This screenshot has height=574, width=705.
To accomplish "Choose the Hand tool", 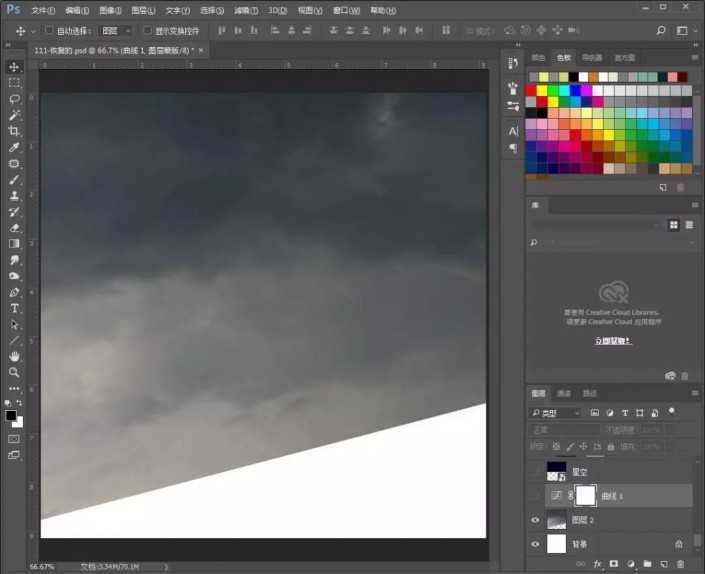I will tap(14, 356).
